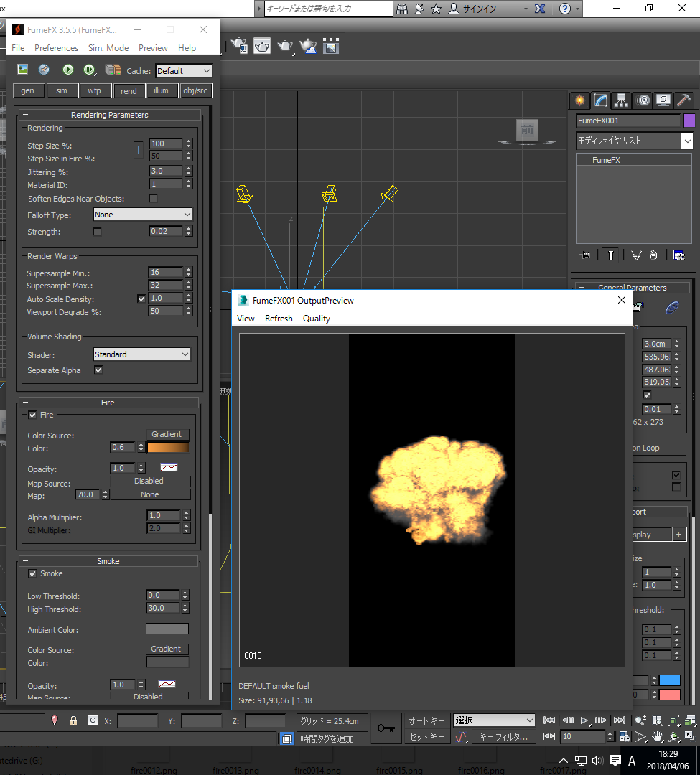The width and height of the screenshot is (700, 775).
Task: Click the orange Fire gradient color swatch
Action: coord(167,447)
